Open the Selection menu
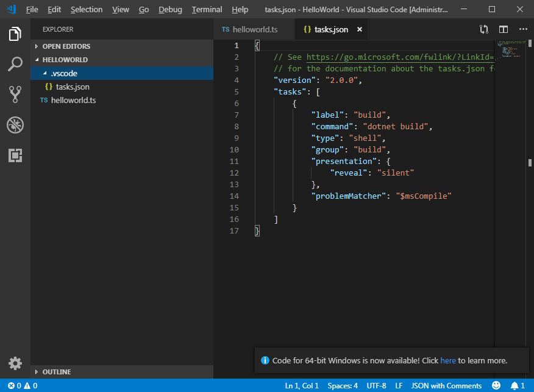The height and width of the screenshot is (392, 534). [87, 10]
